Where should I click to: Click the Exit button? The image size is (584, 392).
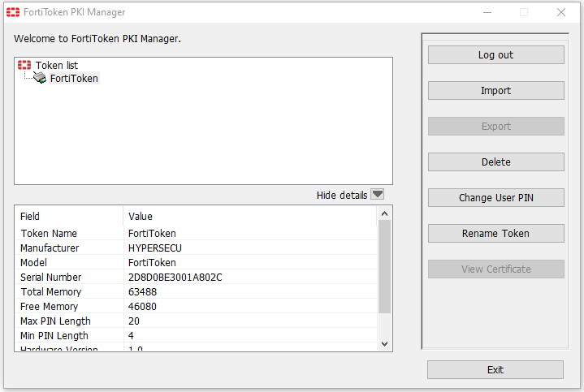[x=495, y=369]
